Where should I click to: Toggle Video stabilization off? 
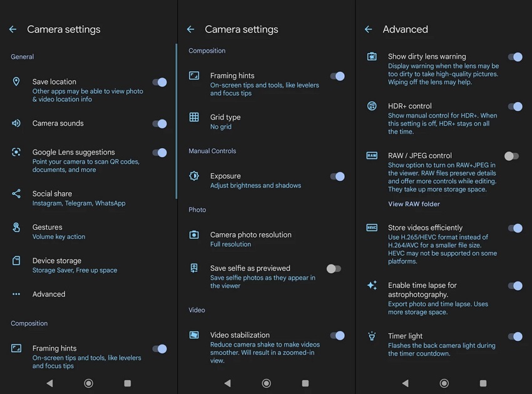[x=338, y=335]
